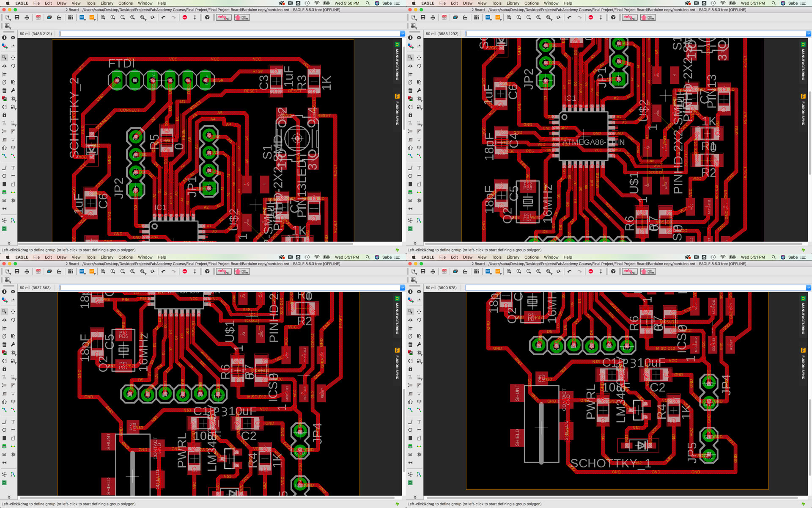Select the Delete trash tool in top-left window

[4, 91]
